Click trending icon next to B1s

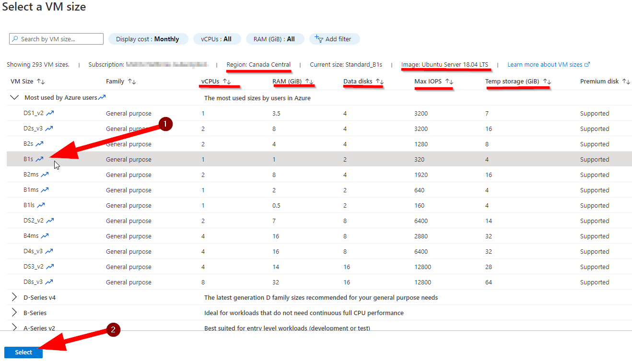pyautogui.click(x=39, y=159)
